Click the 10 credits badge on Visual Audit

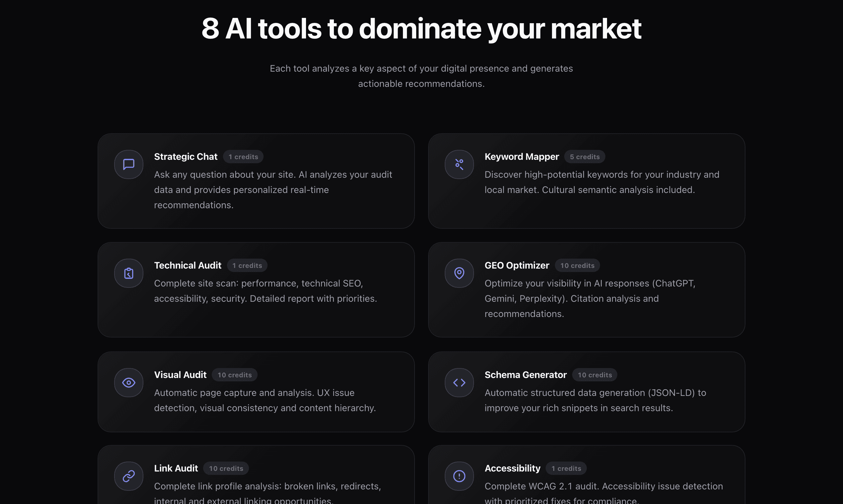click(x=235, y=375)
